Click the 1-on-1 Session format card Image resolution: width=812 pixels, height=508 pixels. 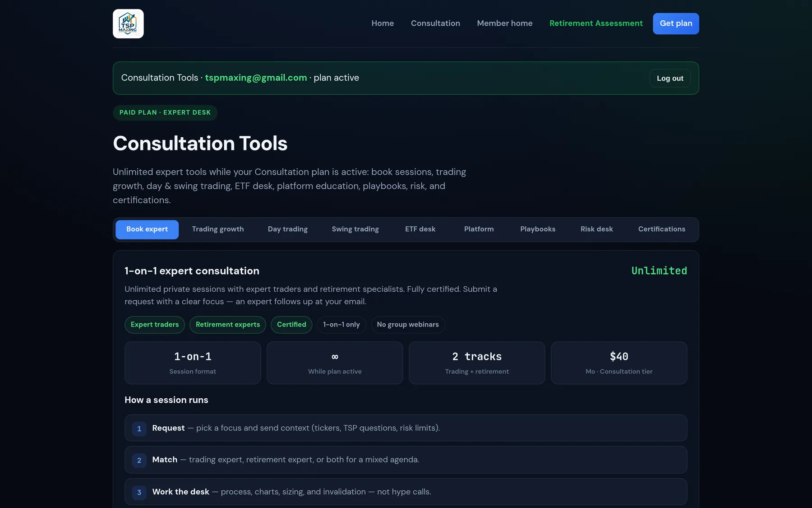193,363
